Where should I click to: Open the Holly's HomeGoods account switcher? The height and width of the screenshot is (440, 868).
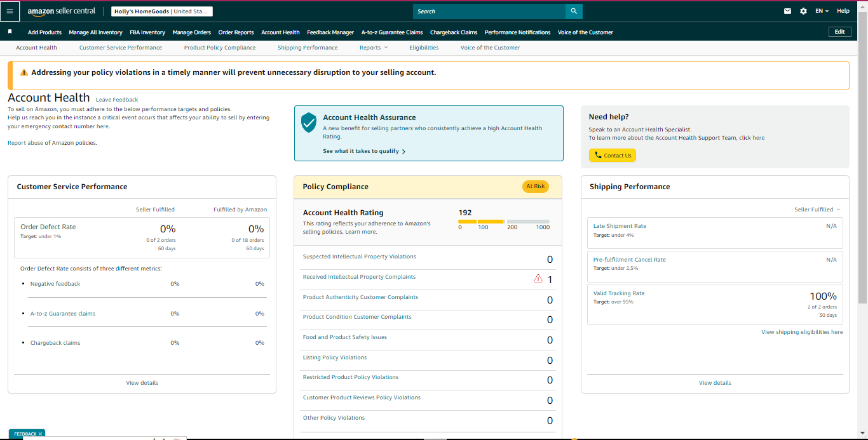tap(162, 11)
